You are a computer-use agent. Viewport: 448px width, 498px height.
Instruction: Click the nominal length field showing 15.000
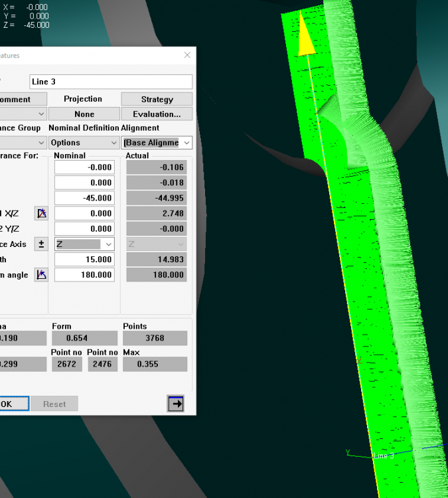tap(84, 260)
